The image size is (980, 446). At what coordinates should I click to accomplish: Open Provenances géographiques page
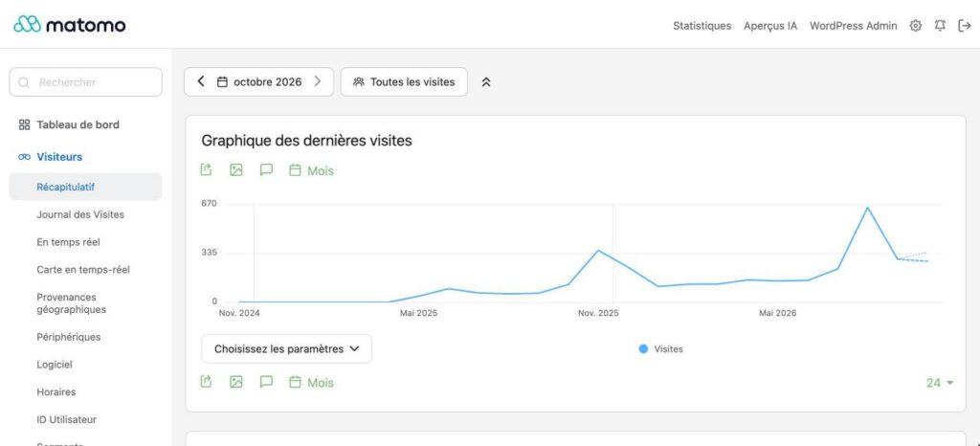[71, 303]
